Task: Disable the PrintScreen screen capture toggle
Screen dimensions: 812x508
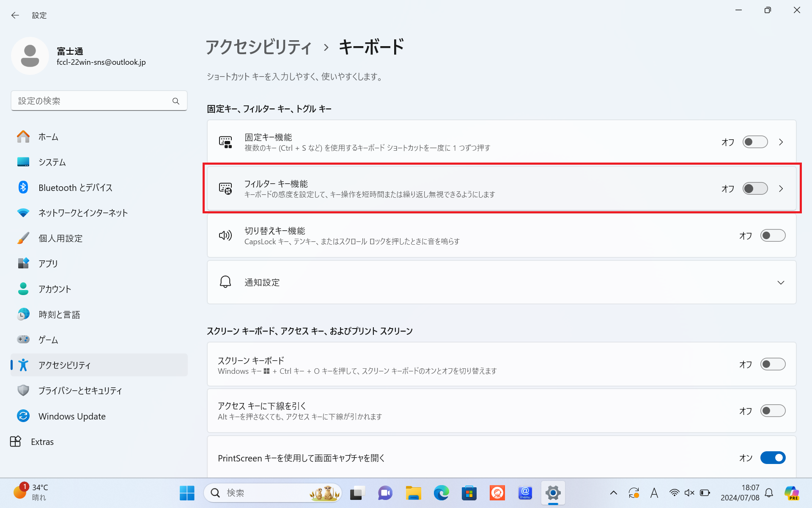Action: 773,458
